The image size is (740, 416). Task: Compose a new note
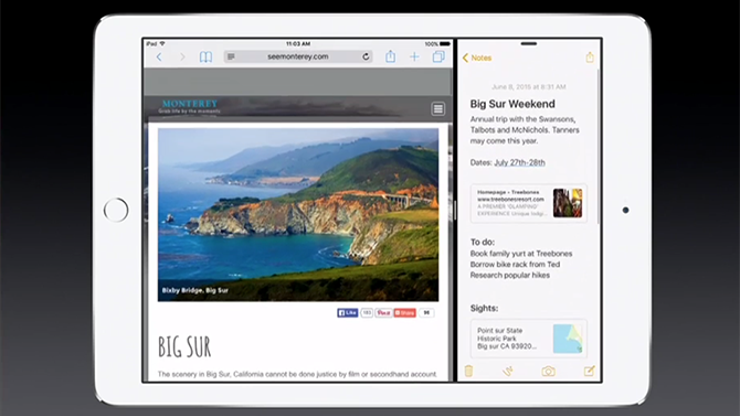[x=589, y=371]
